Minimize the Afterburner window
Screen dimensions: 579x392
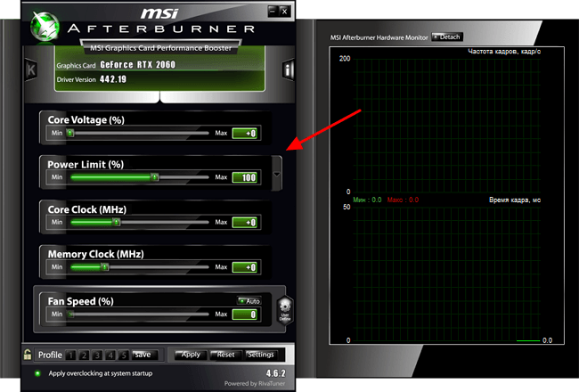tap(273, 11)
